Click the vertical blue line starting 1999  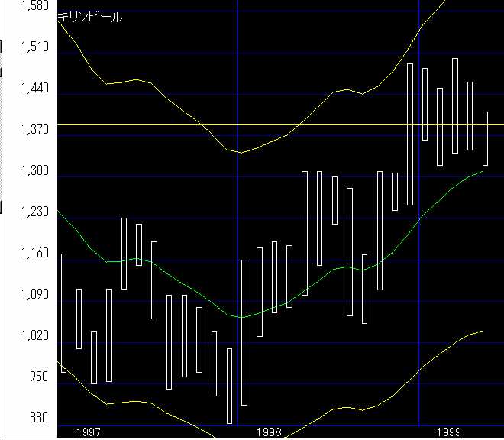(419, 229)
